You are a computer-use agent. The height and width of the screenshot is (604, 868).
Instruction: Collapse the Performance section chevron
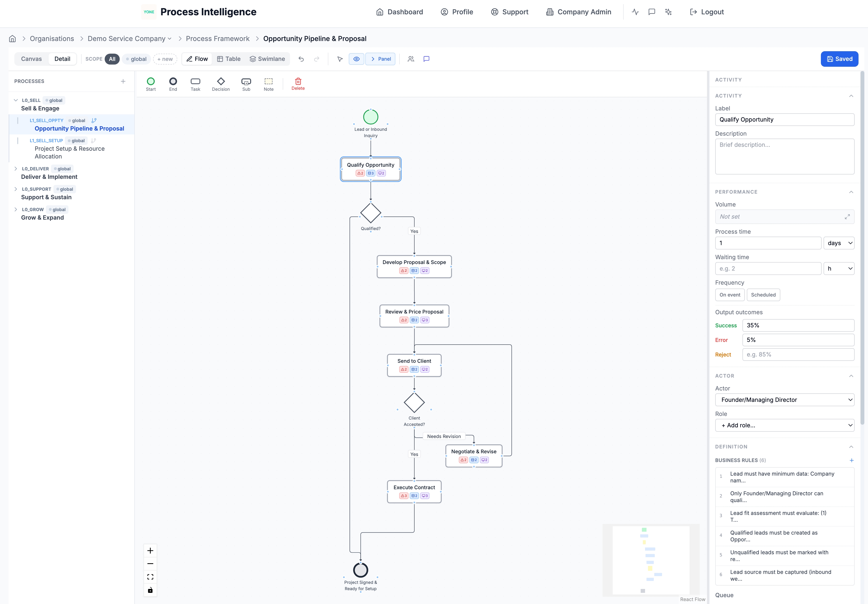(x=851, y=192)
